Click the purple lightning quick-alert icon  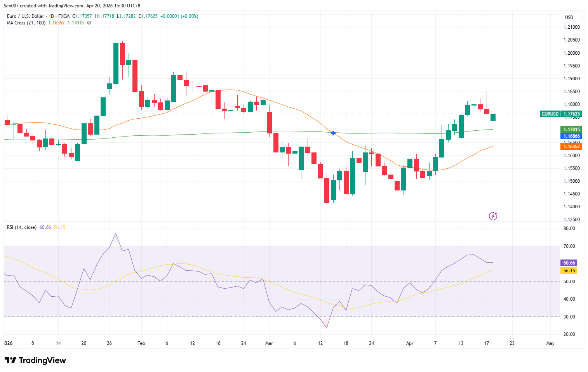(493, 216)
